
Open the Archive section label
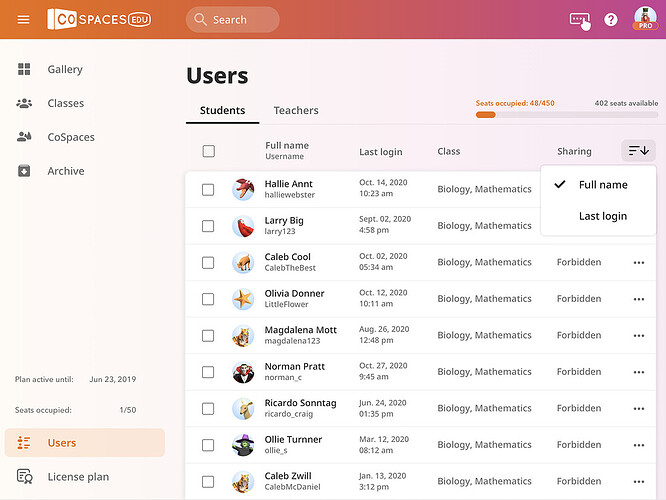66,171
